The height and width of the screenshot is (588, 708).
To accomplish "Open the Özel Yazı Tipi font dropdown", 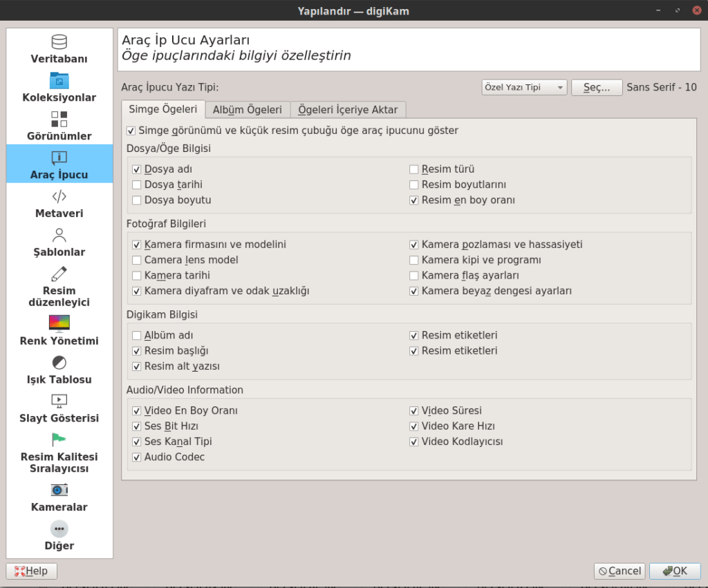I will [524, 87].
